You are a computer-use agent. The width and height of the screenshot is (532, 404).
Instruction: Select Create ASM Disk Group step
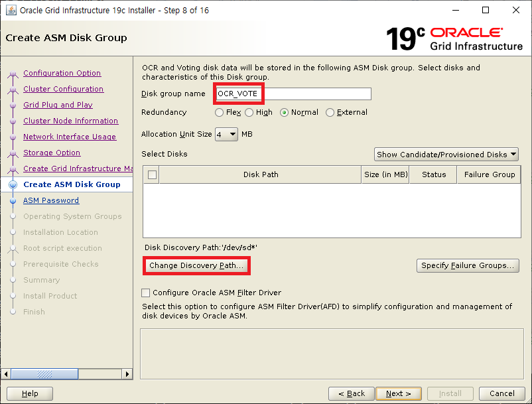[72, 184]
